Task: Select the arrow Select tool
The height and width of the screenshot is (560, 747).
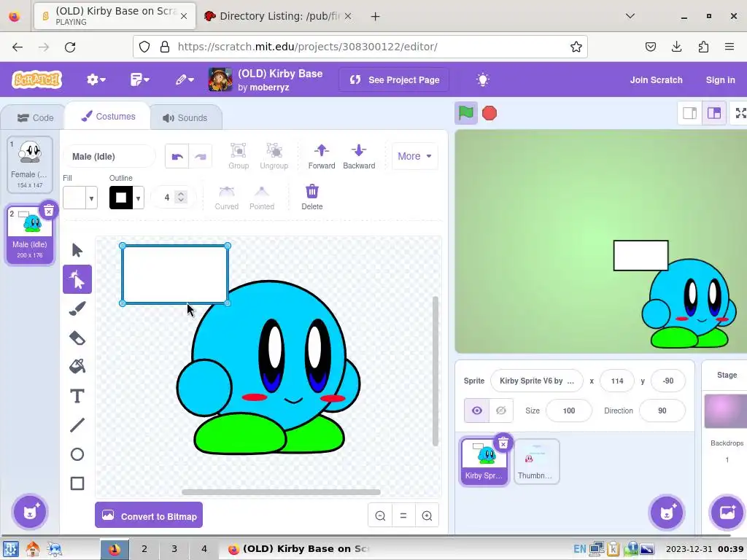Action: pyautogui.click(x=77, y=250)
